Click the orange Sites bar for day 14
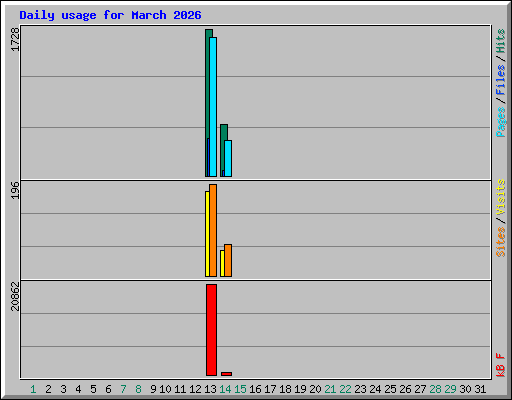This screenshot has width=512, height=400. click(x=228, y=260)
